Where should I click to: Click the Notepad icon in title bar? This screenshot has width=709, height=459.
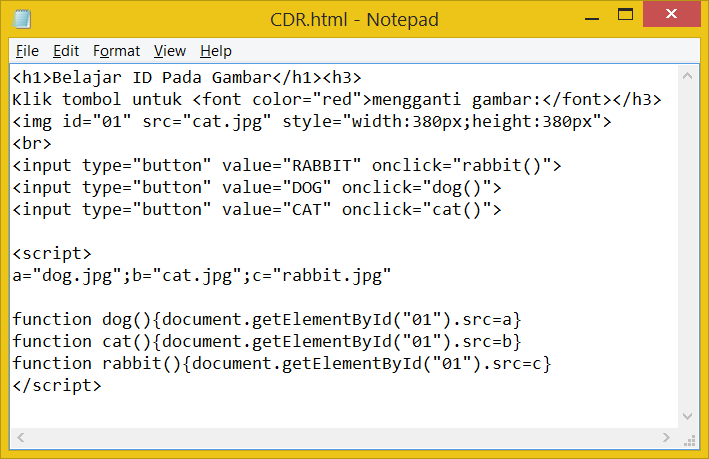(x=22, y=19)
